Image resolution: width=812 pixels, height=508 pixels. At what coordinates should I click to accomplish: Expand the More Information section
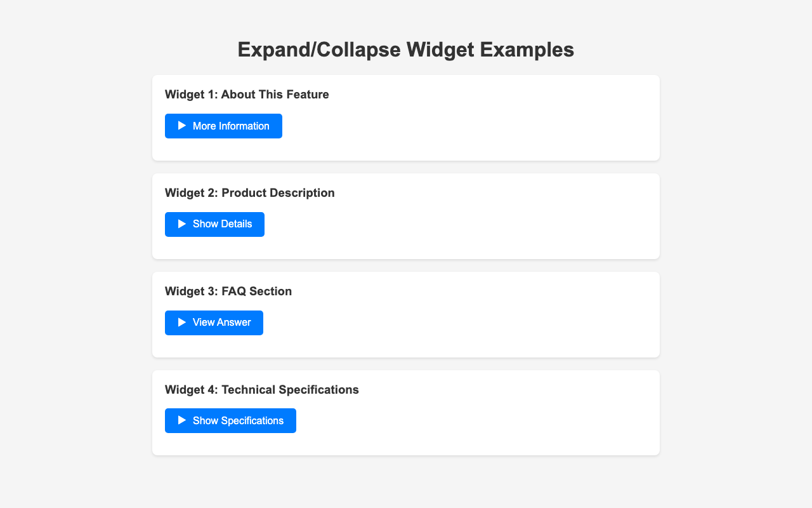tap(230, 126)
